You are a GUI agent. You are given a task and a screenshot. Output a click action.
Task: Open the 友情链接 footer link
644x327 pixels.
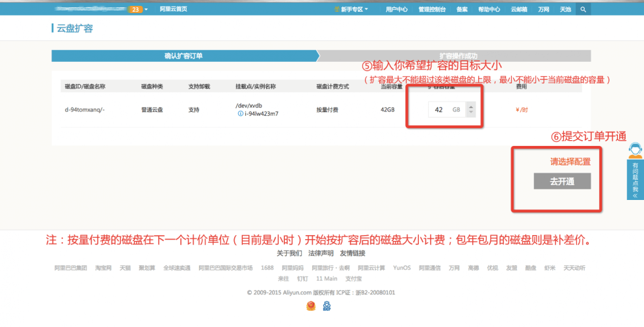pos(353,253)
